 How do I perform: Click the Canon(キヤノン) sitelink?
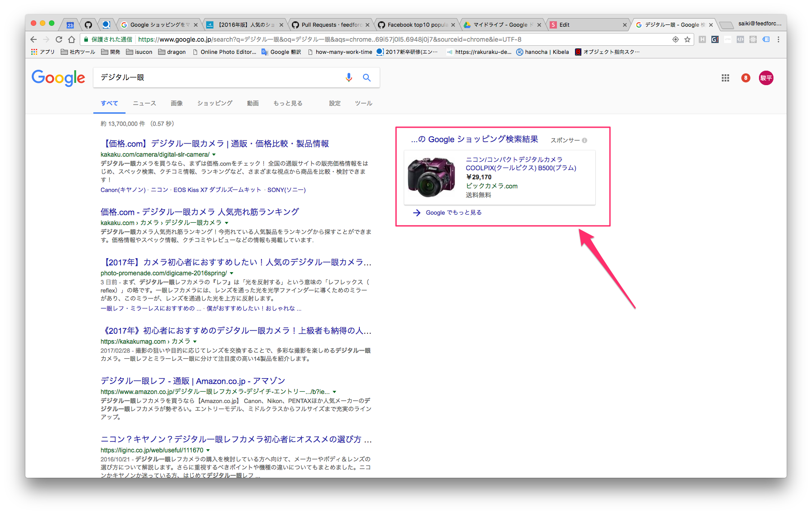123,190
